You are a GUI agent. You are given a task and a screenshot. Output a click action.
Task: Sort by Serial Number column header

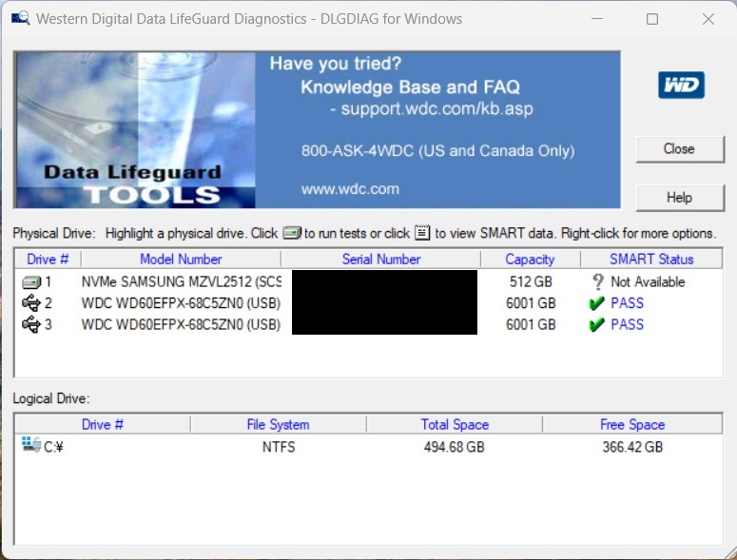pyautogui.click(x=381, y=259)
